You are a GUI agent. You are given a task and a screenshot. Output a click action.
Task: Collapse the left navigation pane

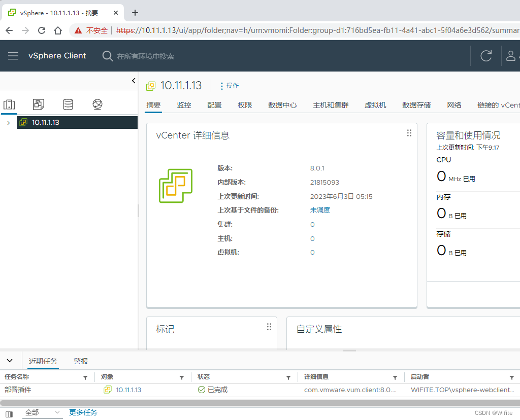[134, 81]
